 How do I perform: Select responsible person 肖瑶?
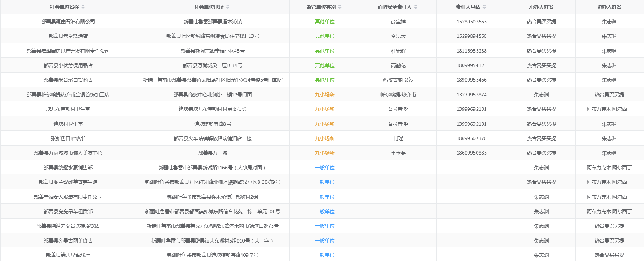point(398,138)
